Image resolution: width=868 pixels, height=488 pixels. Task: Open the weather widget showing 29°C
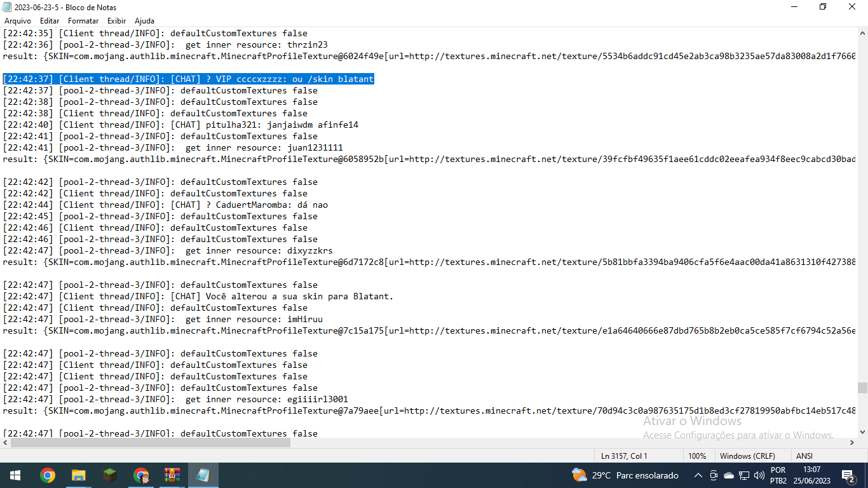tap(625, 475)
